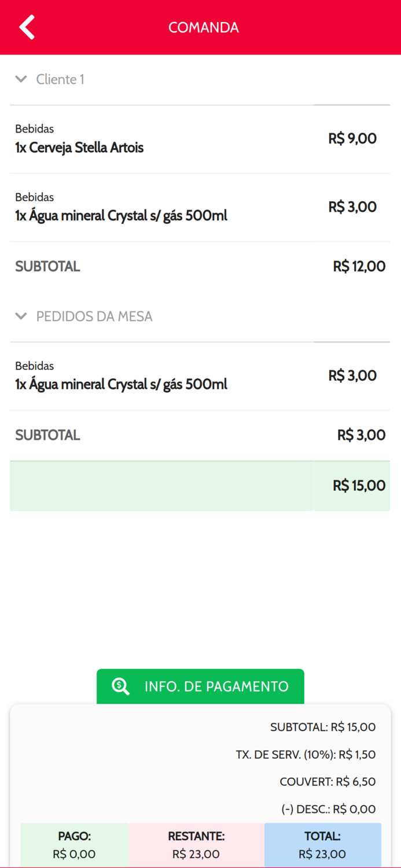Viewport: 401px width, 868px height.
Task: Tap the back arrow icon
Action: (x=27, y=27)
